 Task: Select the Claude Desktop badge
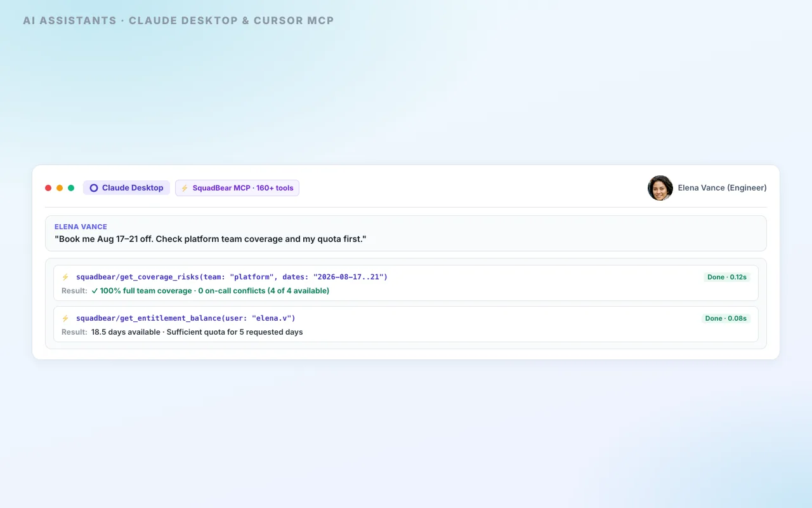click(x=126, y=188)
